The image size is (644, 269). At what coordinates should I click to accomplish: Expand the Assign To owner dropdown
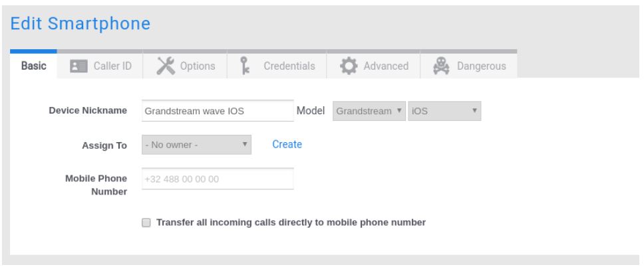[197, 144]
